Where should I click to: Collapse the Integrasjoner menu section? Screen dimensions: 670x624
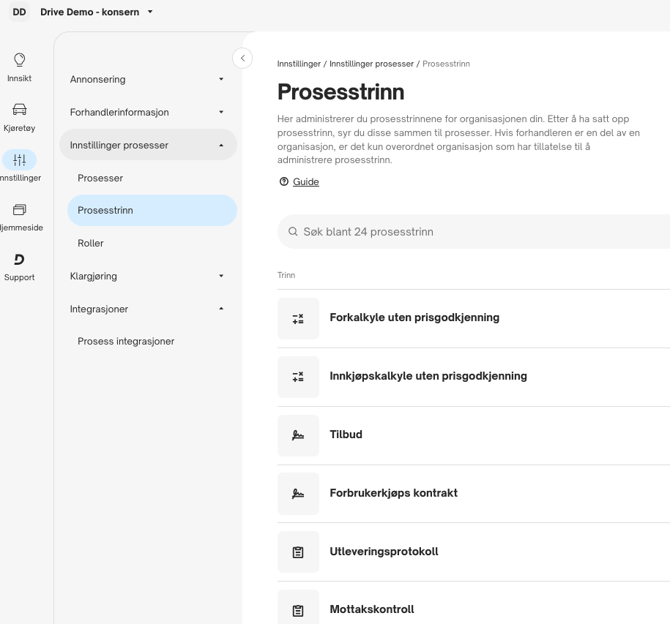click(x=148, y=309)
